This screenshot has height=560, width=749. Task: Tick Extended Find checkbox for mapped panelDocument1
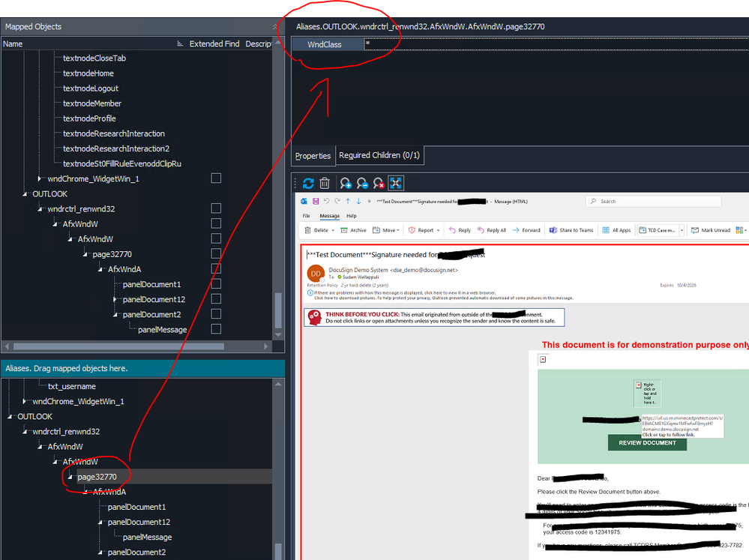(216, 284)
